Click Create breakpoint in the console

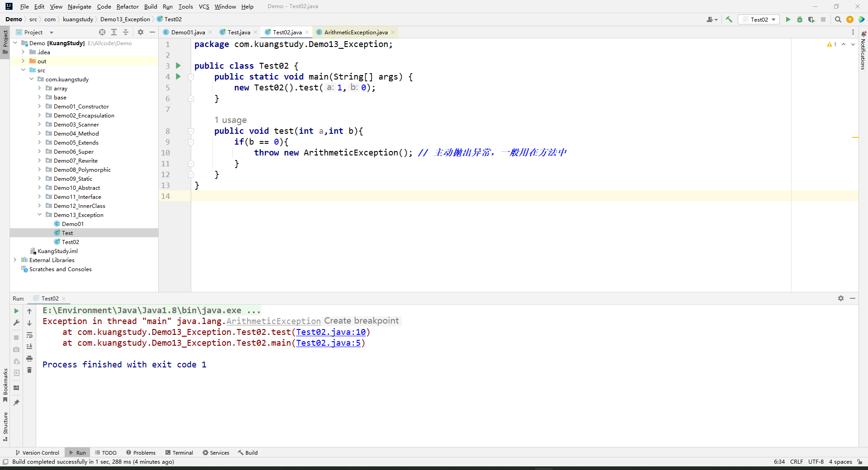point(362,321)
